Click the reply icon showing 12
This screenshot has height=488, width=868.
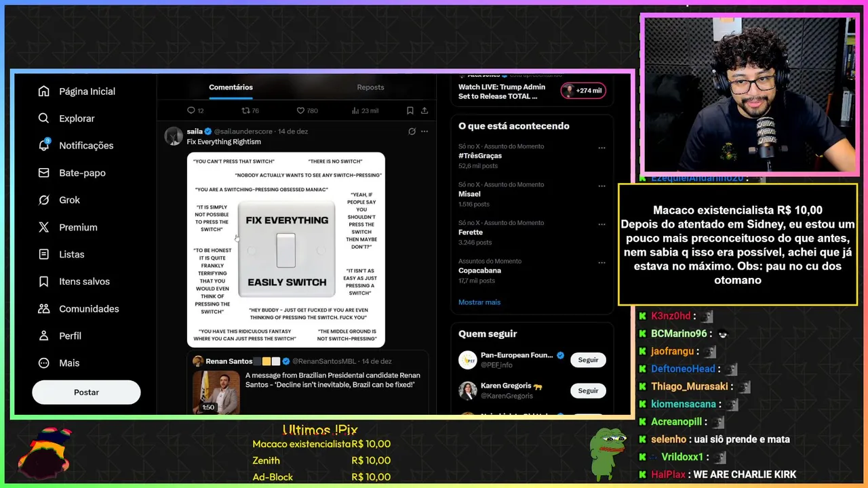click(191, 110)
